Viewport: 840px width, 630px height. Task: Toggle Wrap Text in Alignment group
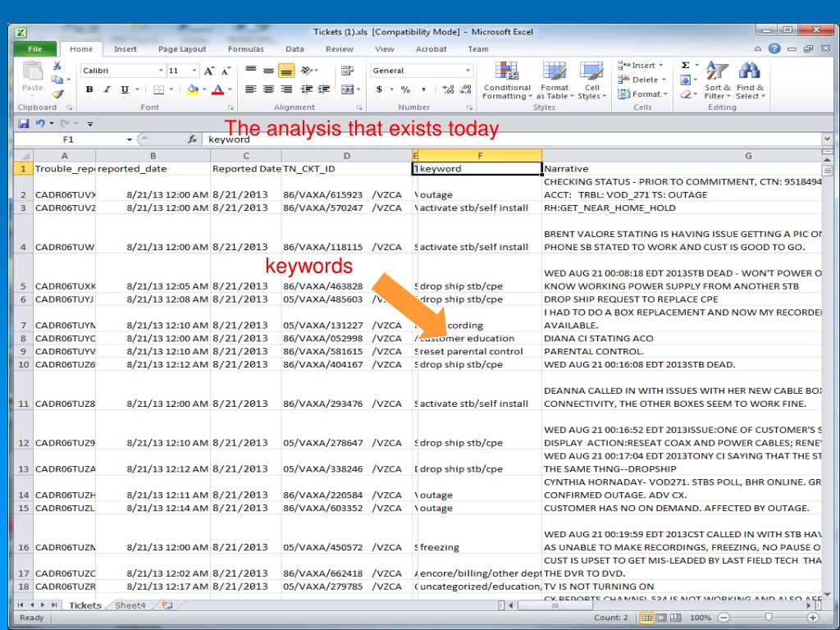[x=347, y=71]
